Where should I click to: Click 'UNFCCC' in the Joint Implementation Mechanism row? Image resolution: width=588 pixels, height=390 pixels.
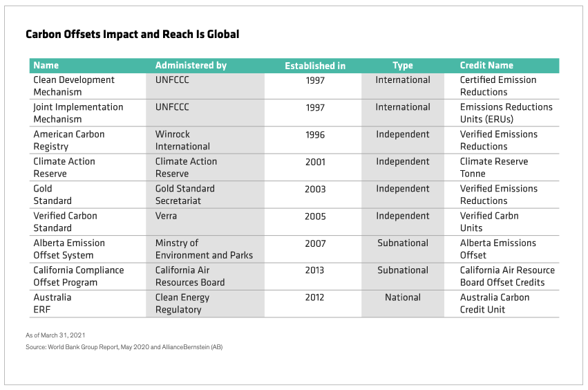(172, 107)
